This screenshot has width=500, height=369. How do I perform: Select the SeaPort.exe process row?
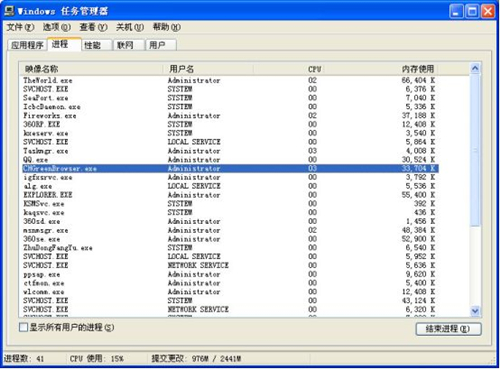click(x=229, y=98)
